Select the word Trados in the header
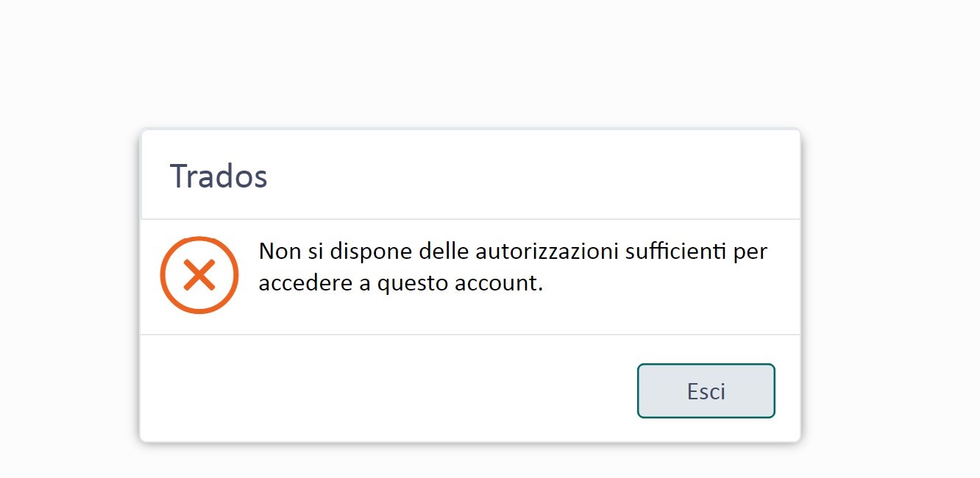The width and height of the screenshot is (980, 478). pyautogui.click(x=219, y=175)
